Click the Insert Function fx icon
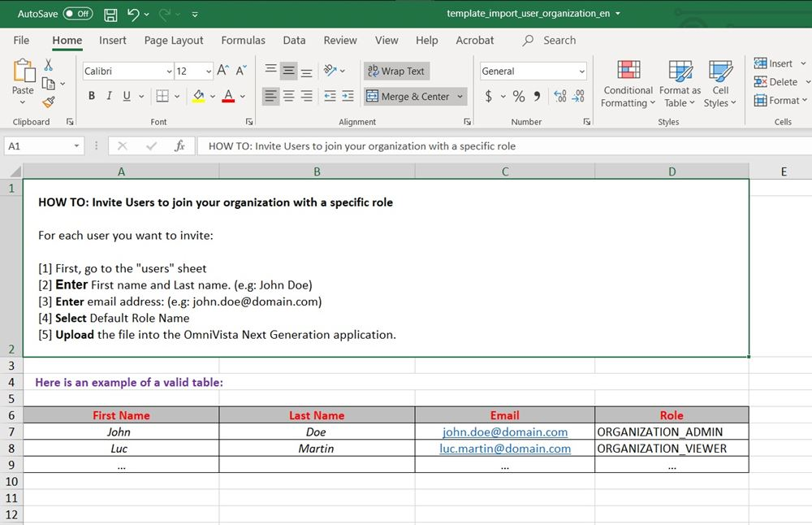Image resolution: width=812 pixels, height=525 pixels. pos(179,146)
